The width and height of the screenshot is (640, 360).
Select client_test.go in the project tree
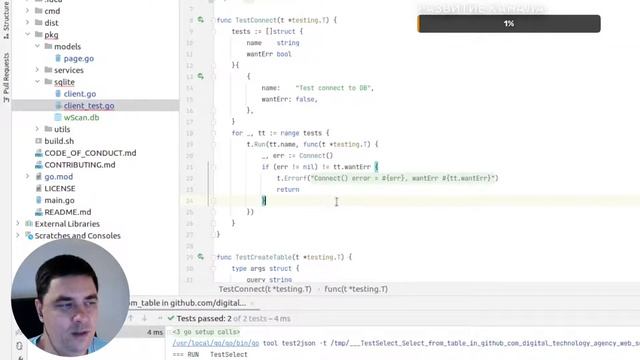tap(89, 106)
